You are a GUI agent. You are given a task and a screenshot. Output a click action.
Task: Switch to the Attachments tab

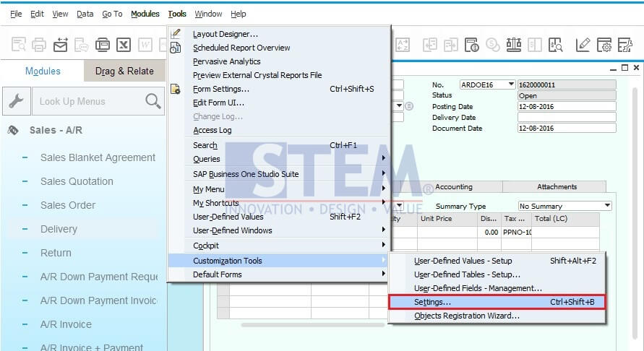pyautogui.click(x=557, y=187)
